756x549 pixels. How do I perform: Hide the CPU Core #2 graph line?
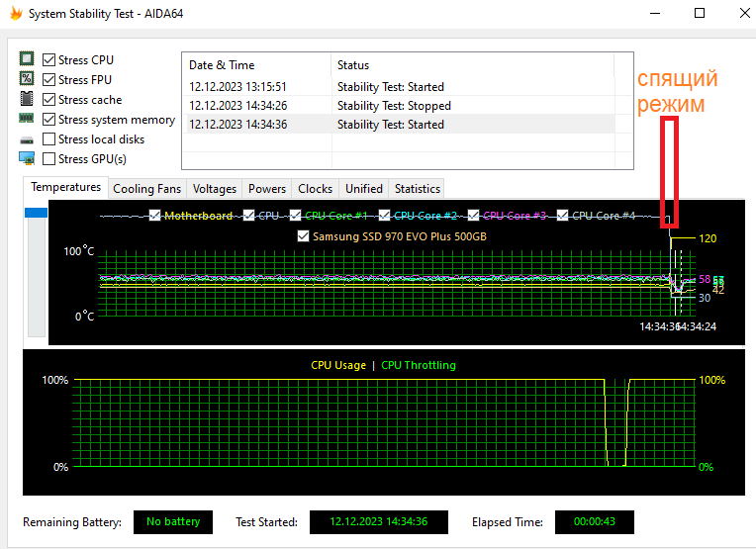pyautogui.click(x=384, y=216)
